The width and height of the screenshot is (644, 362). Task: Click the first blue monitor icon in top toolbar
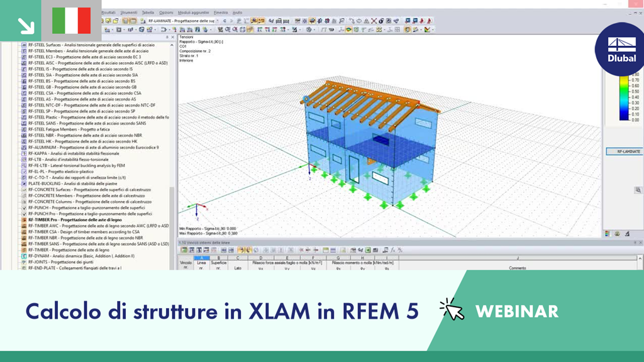tap(408, 21)
